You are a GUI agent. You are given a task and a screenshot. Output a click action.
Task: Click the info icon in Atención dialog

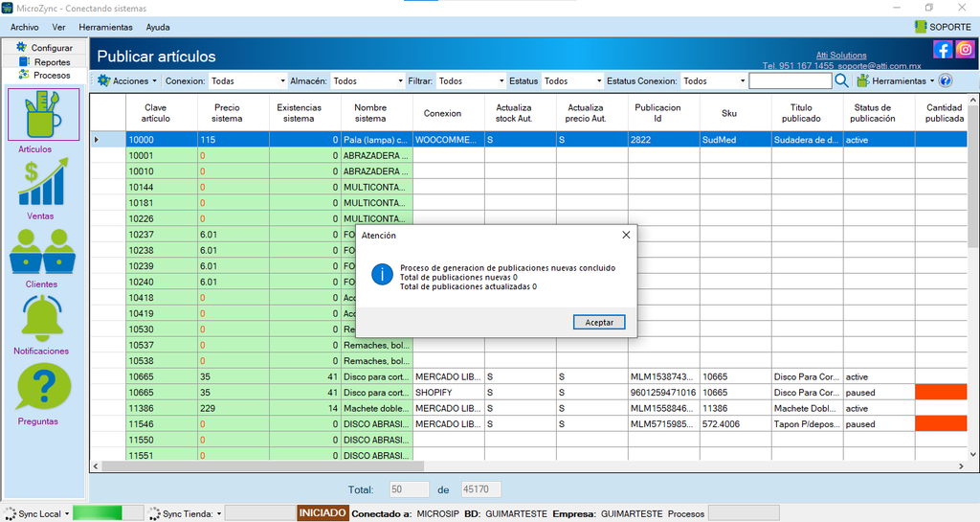tap(382, 274)
